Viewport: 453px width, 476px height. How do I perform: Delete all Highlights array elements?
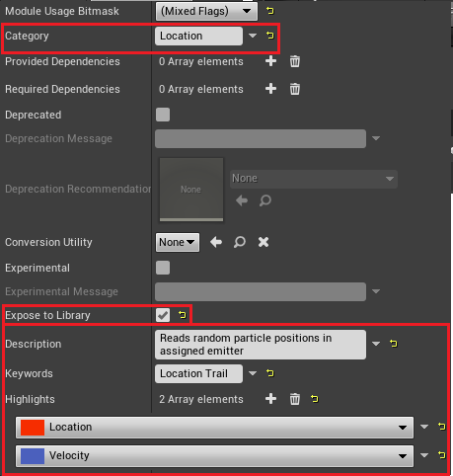295,399
